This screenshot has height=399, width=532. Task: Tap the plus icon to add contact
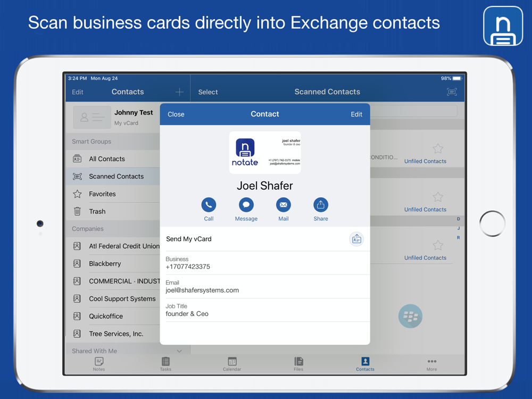pyautogui.click(x=179, y=92)
